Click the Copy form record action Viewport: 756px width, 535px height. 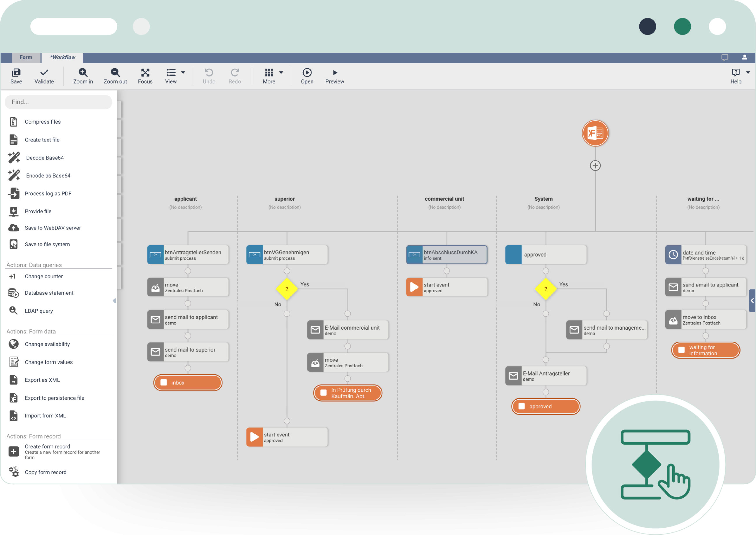click(45, 472)
